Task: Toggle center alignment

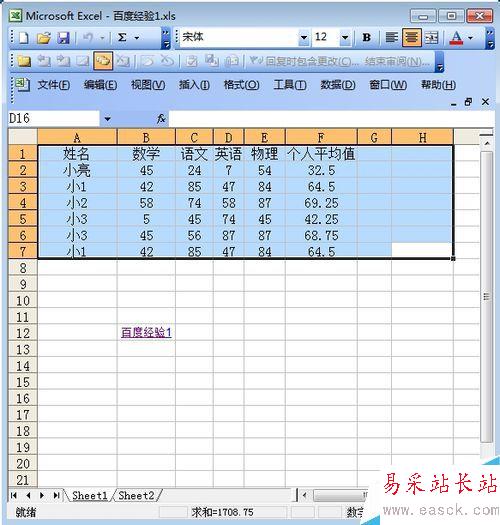Action: pyautogui.click(x=412, y=38)
